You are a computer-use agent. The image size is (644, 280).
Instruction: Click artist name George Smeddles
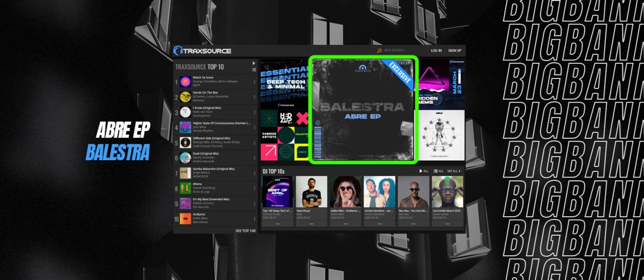(204, 81)
